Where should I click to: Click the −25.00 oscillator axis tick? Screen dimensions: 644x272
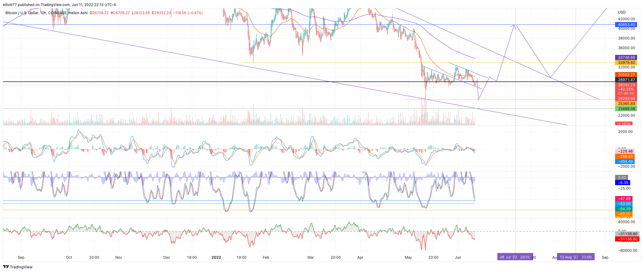click(x=624, y=188)
